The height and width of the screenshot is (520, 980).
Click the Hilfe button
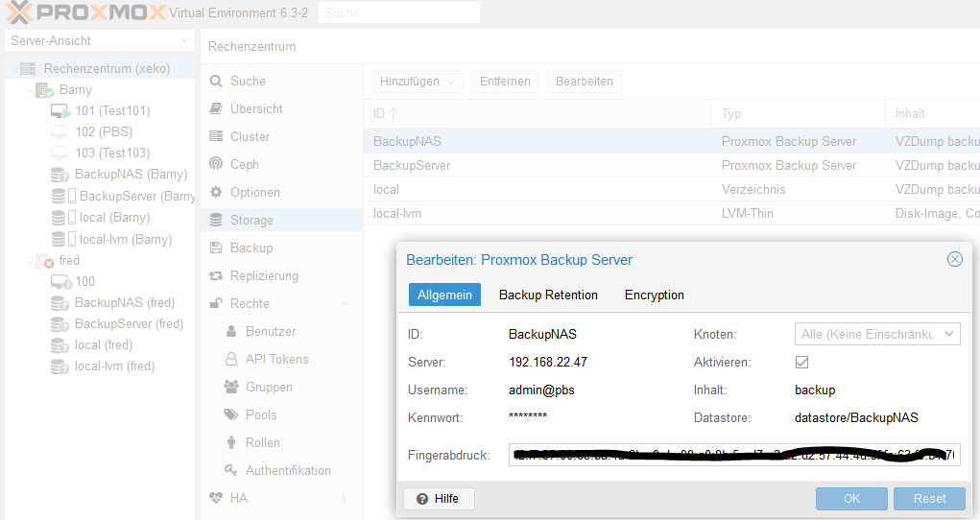coord(439,498)
